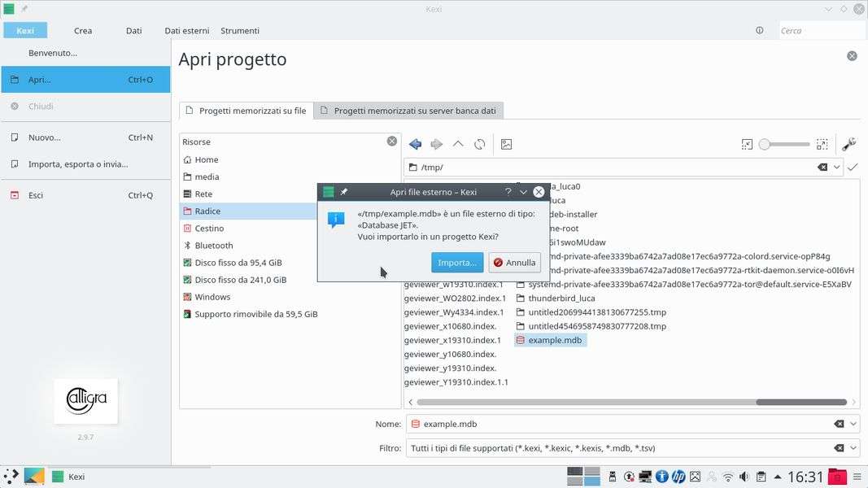Open the Crea tab

(x=83, y=30)
